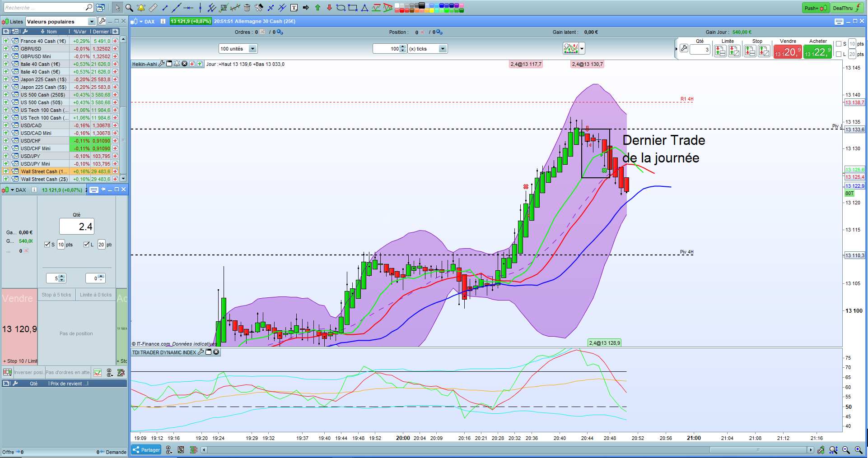Click the Qté 2.4 quantity field
This screenshot has height=458, width=868.
77,227
